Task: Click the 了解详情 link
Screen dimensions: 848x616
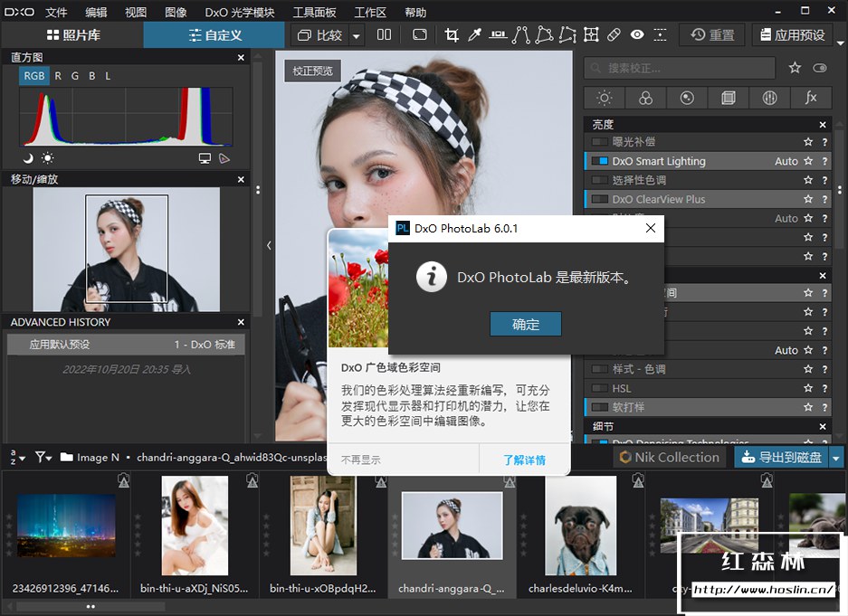Action: [x=525, y=460]
